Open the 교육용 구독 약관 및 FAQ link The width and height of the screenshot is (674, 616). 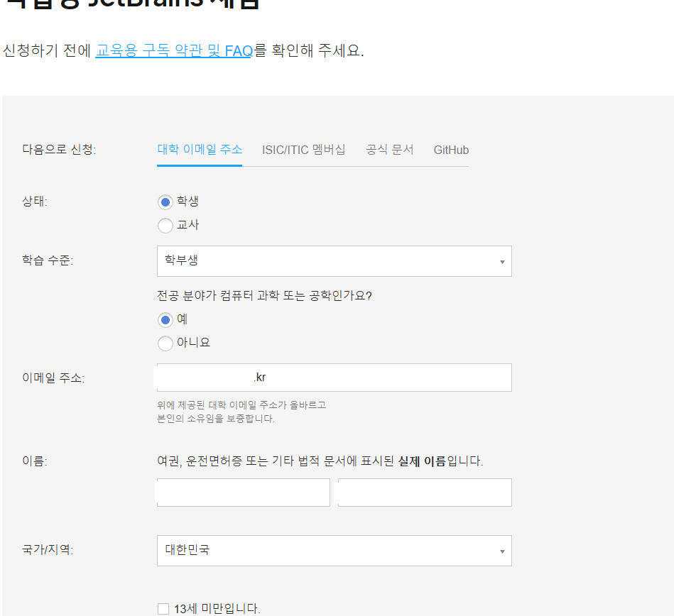pyautogui.click(x=174, y=50)
